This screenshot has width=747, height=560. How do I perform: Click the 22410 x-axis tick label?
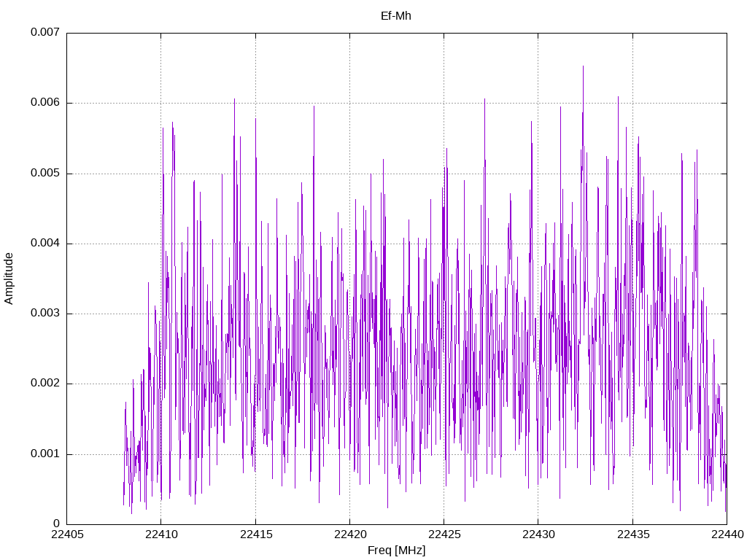point(161,534)
